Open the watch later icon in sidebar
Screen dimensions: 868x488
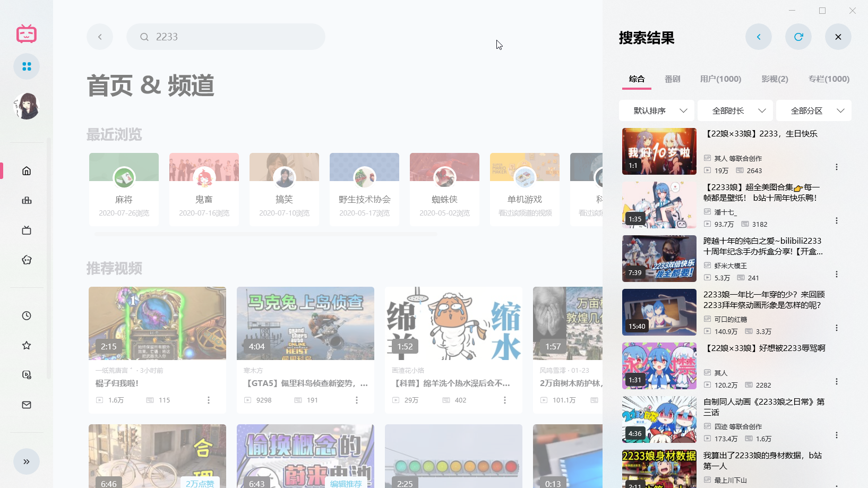[x=27, y=375]
